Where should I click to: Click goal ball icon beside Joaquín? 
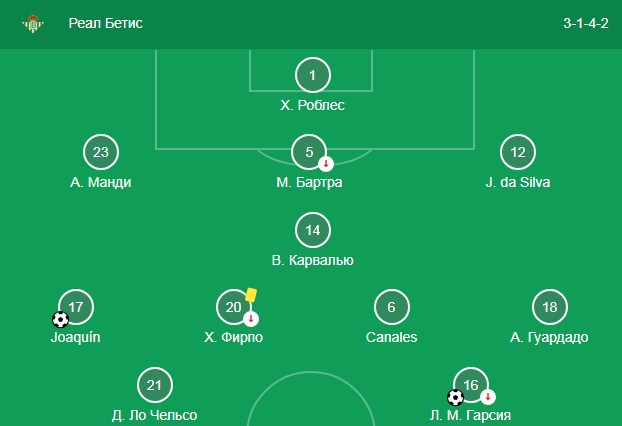pyautogui.click(x=61, y=320)
